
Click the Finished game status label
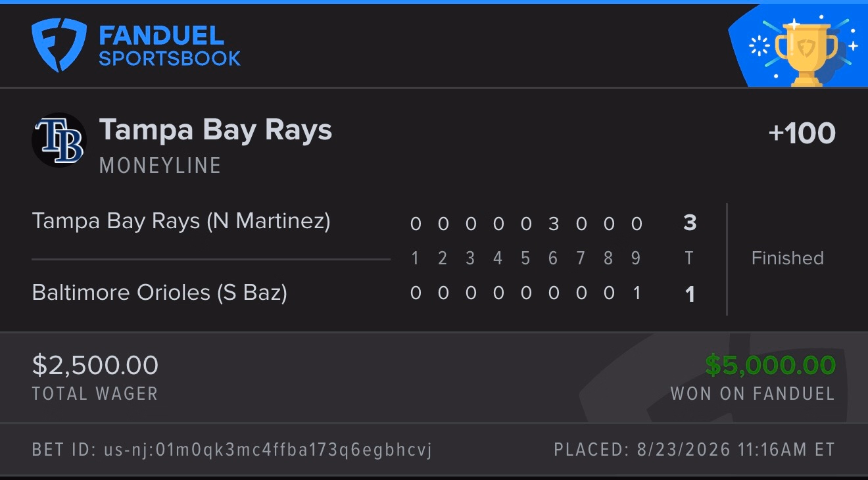pos(787,258)
